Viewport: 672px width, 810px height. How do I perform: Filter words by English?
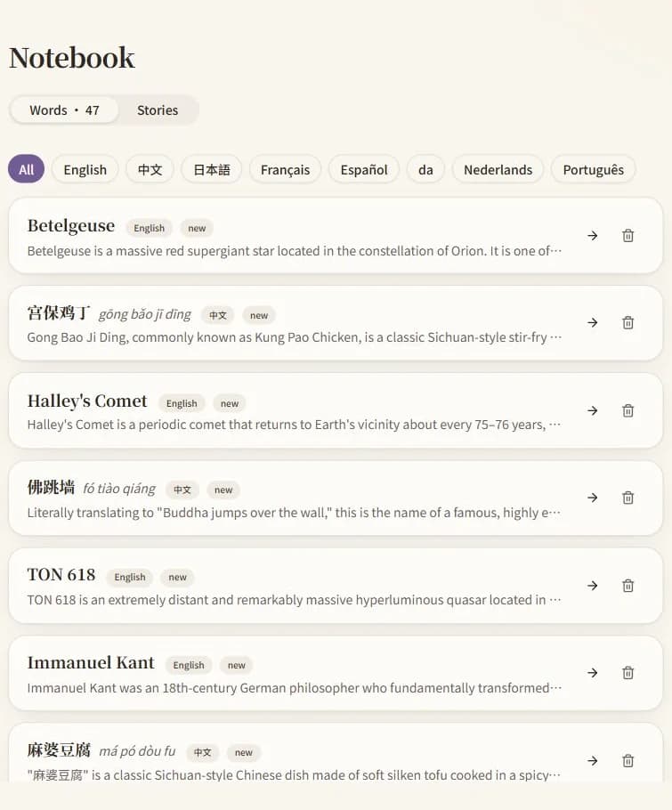pos(85,169)
